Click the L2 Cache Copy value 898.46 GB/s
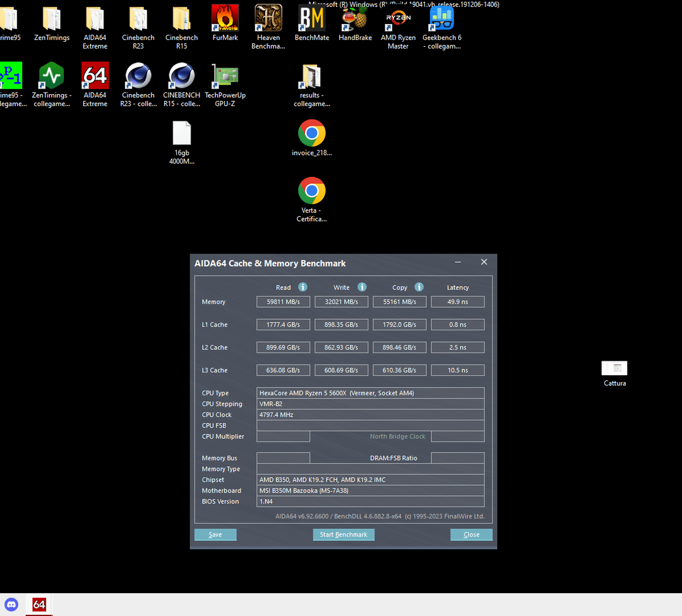 pyautogui.click(x=399, y=347)
